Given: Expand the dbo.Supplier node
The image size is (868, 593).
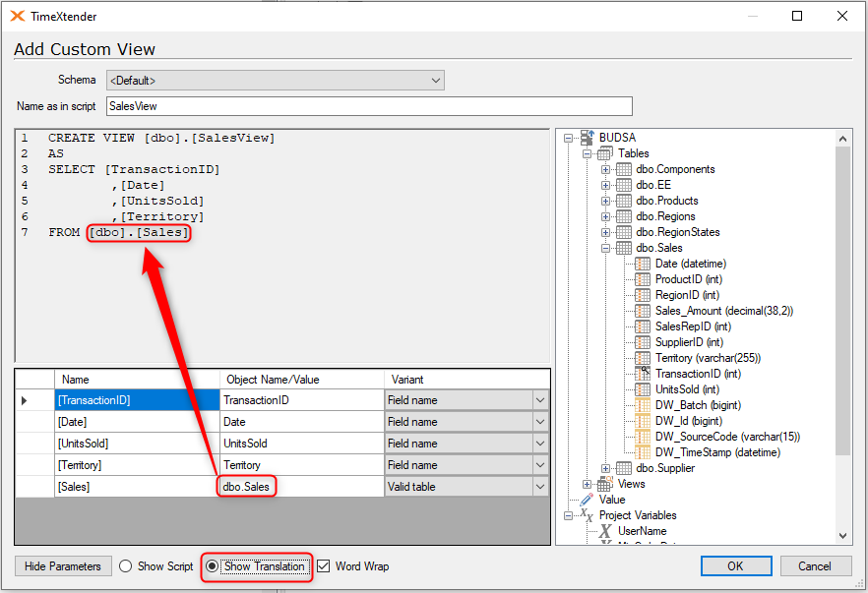Looking at the screenshot, I should point(605,468).
